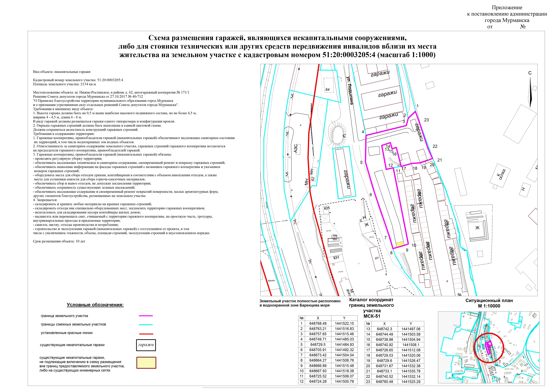554x392 pixels.
Task: Select X value 648768.49 in row 1
Action: click(x=318, y=324)
